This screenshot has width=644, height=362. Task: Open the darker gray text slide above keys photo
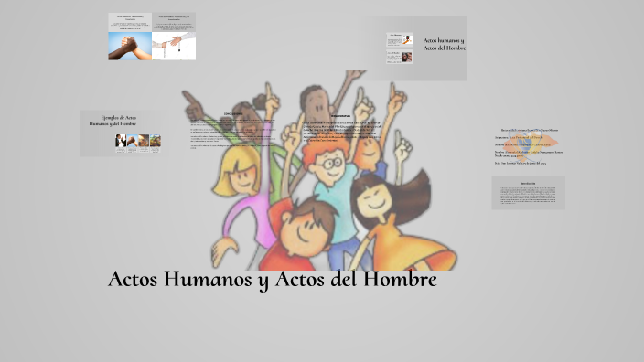tap(174, 22)
